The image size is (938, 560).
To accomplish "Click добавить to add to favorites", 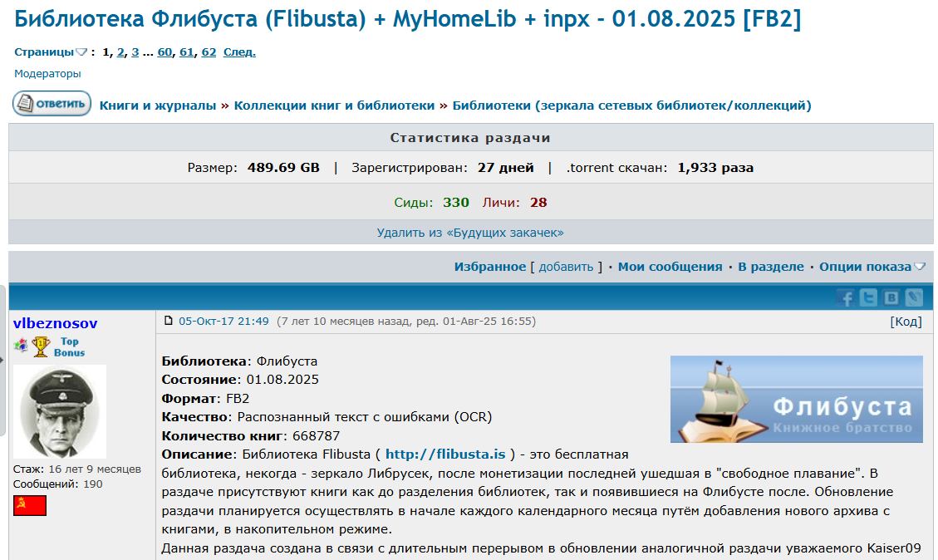I will click(566, 267).
